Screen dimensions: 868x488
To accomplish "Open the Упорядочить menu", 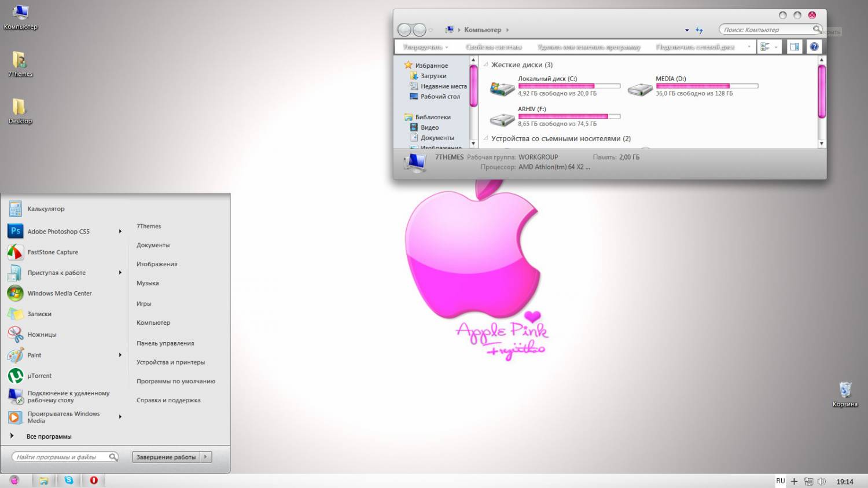I will coord(425,47).
